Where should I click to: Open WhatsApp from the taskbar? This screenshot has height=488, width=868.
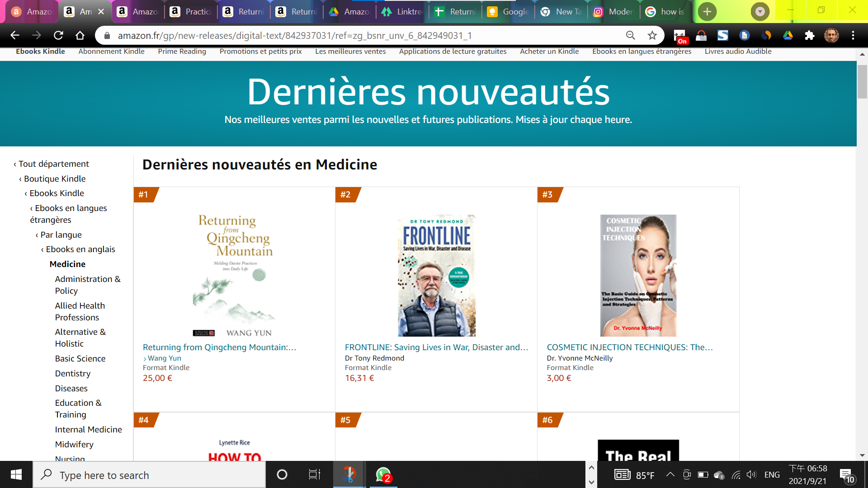coord(383,474)
